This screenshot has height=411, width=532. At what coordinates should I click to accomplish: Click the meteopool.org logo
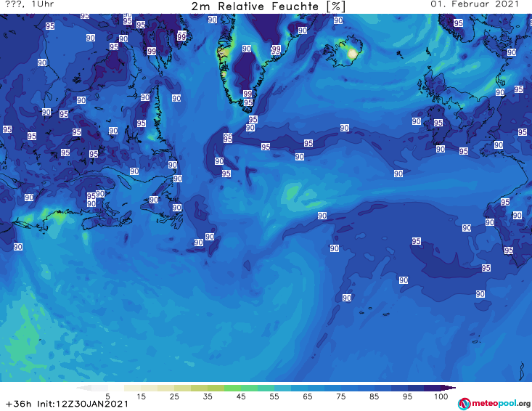(x=494, y=404)
